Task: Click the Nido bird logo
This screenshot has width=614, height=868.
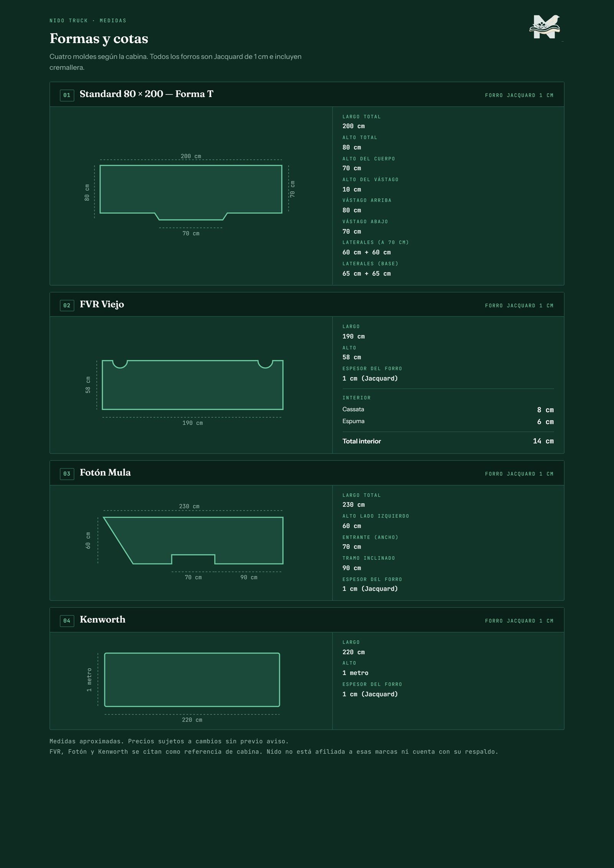Action: 545,27
